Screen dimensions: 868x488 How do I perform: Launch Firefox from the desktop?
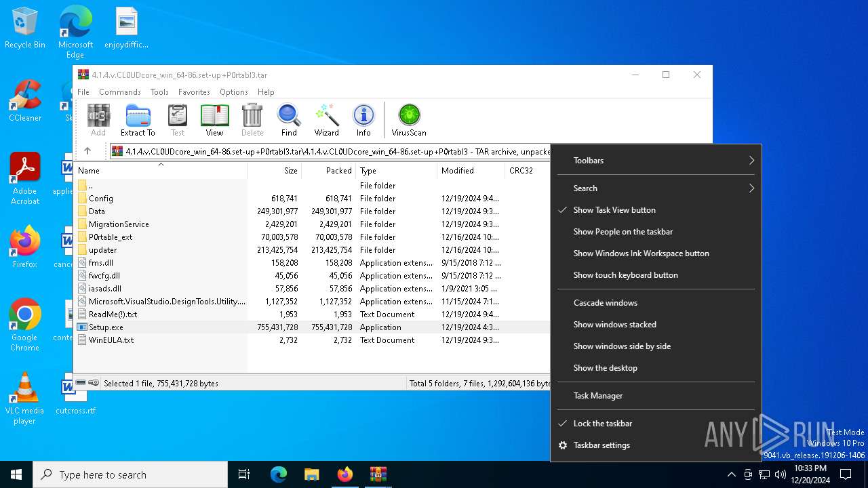[x=25, y=247]
